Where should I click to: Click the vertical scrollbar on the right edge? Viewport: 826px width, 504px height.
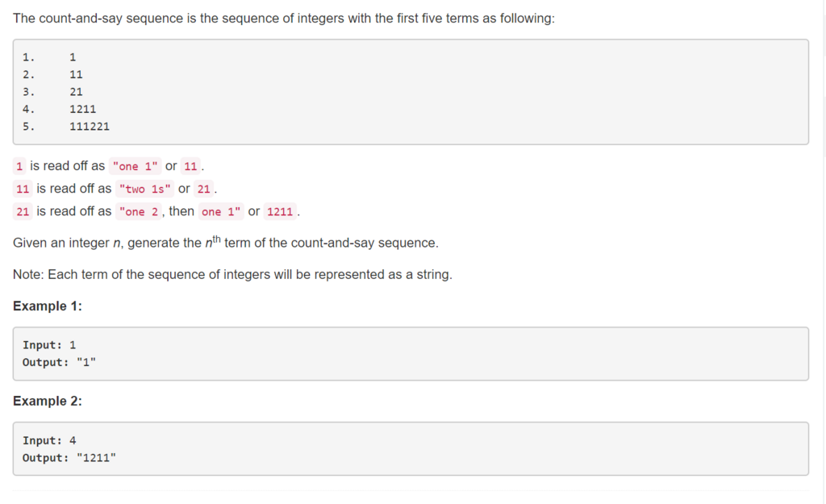coord(824,252)
